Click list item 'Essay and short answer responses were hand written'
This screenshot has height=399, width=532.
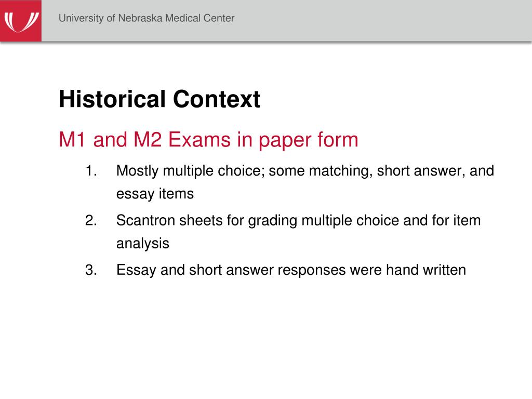click(291, 270)
